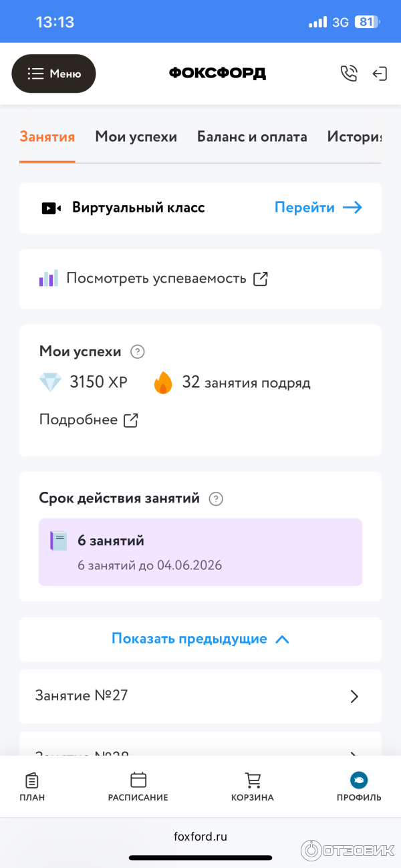Viewport: 401px width, 868px height.
Task: Switch to the Мои успехи tab
Action: (x=136, y=136)
